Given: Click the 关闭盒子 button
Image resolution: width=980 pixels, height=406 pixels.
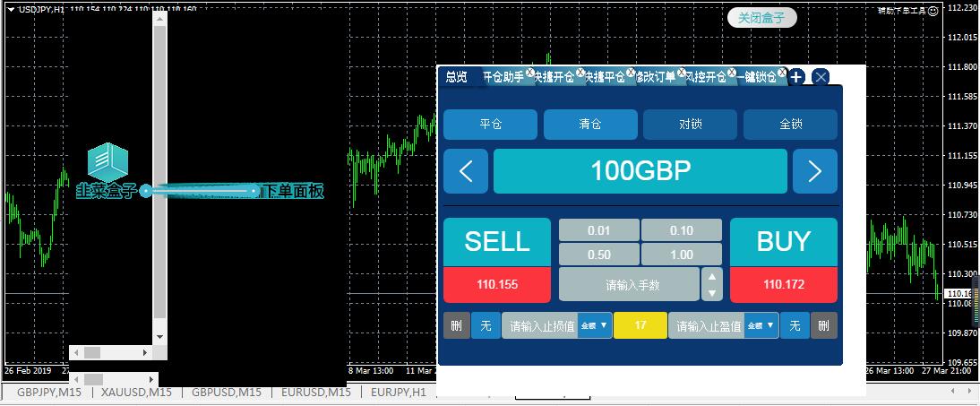Looking at the screenshot, I should (x=762, y=18).
